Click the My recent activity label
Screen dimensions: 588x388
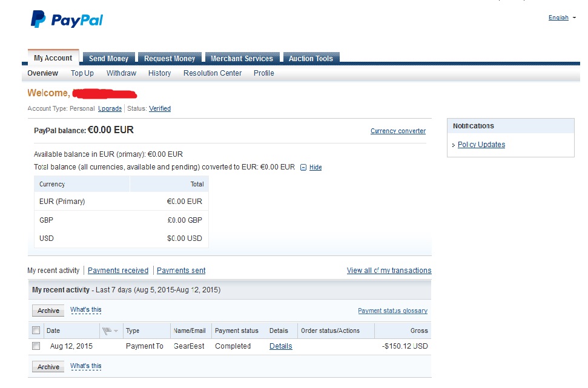click(53, 271)
